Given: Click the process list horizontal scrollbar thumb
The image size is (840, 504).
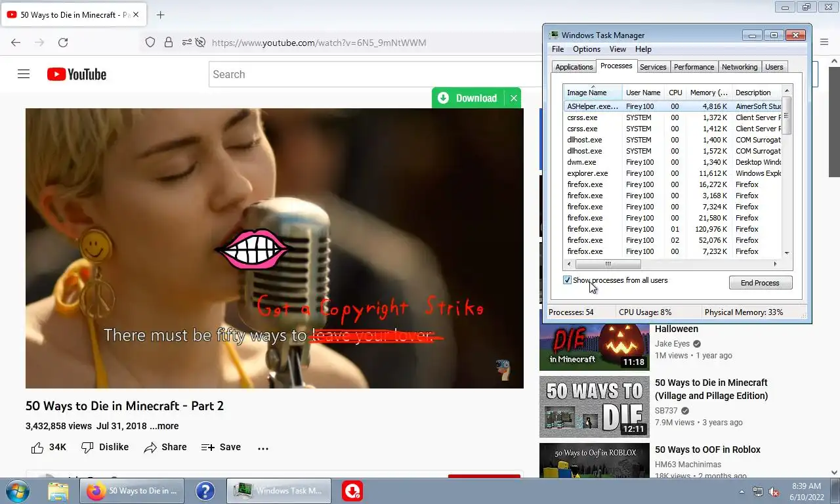Looking at the screenshot, I should point(608,264).
